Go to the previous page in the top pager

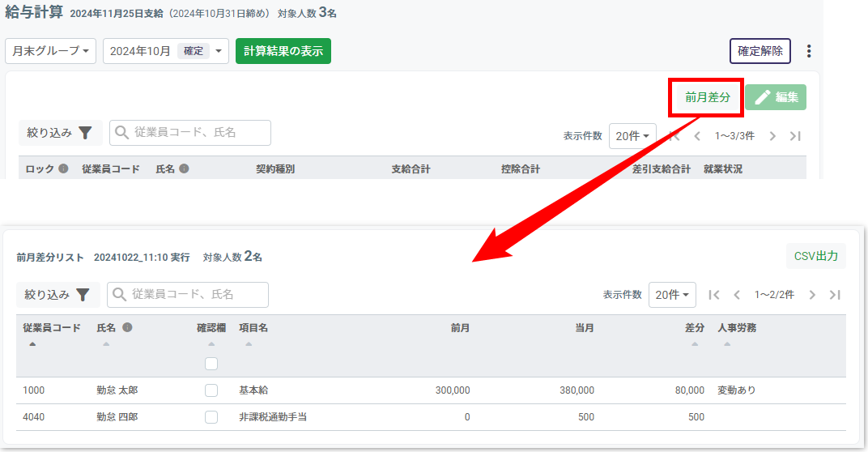[697, 136]
